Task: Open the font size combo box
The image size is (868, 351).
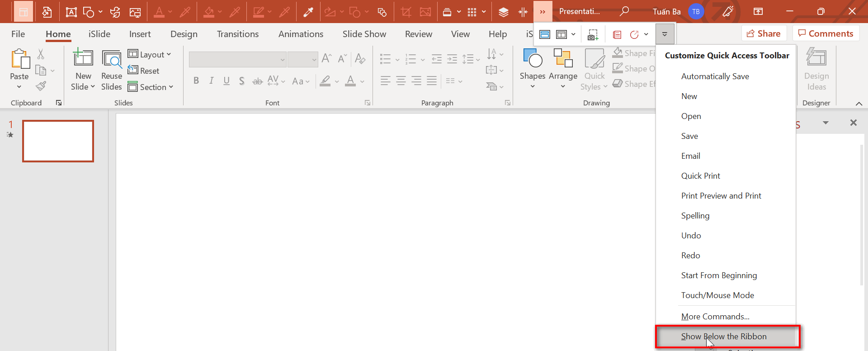Action: point(303,59)
